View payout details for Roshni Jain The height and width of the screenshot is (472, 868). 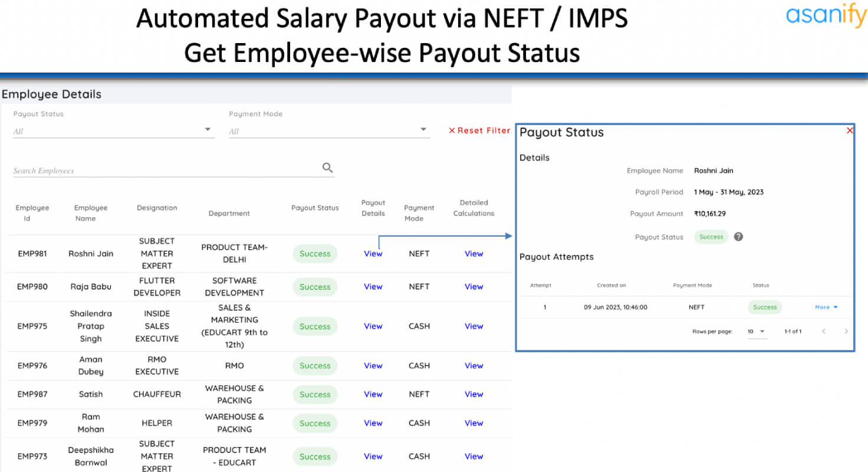(373, 254)
